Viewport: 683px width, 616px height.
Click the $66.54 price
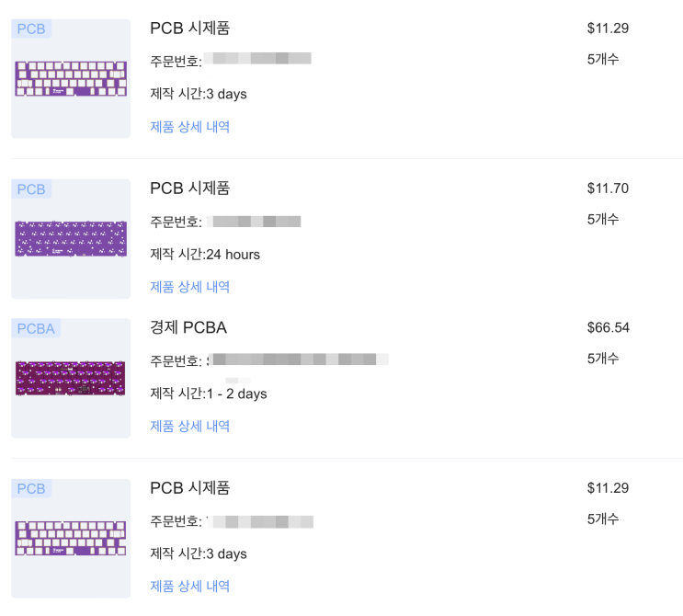608,327
